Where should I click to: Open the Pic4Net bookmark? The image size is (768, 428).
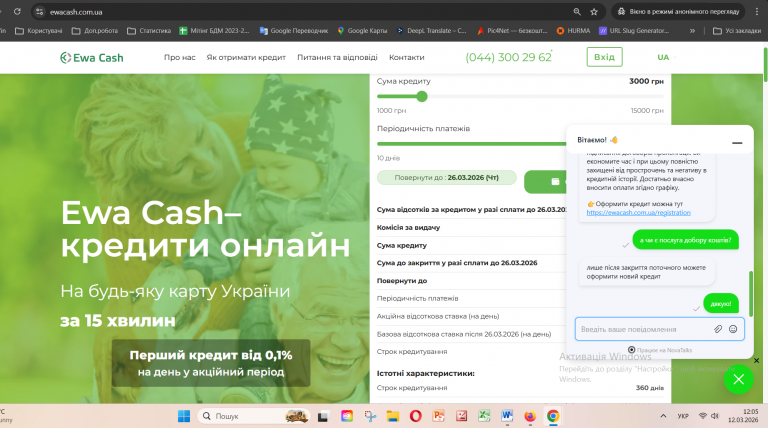point(512,31)
